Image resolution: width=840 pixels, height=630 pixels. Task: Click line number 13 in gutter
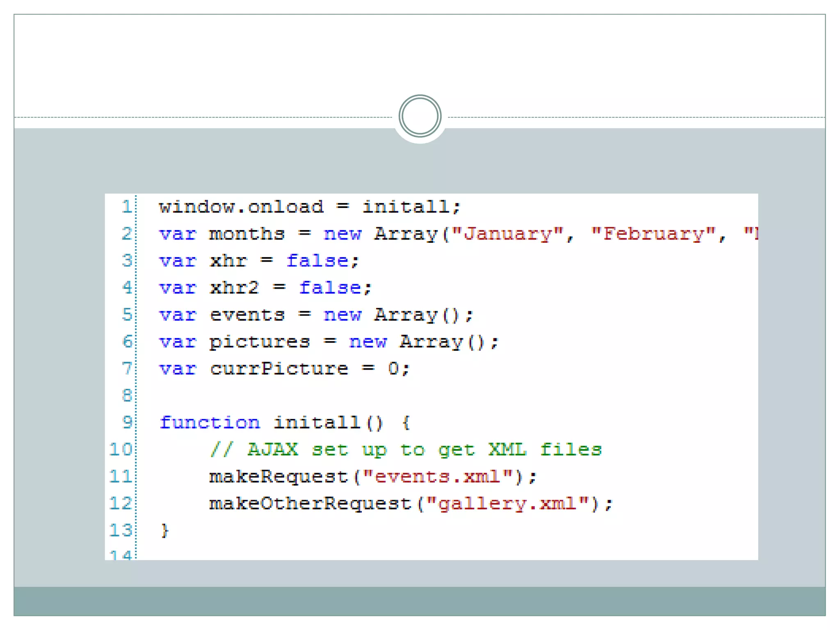coord(121,530)
